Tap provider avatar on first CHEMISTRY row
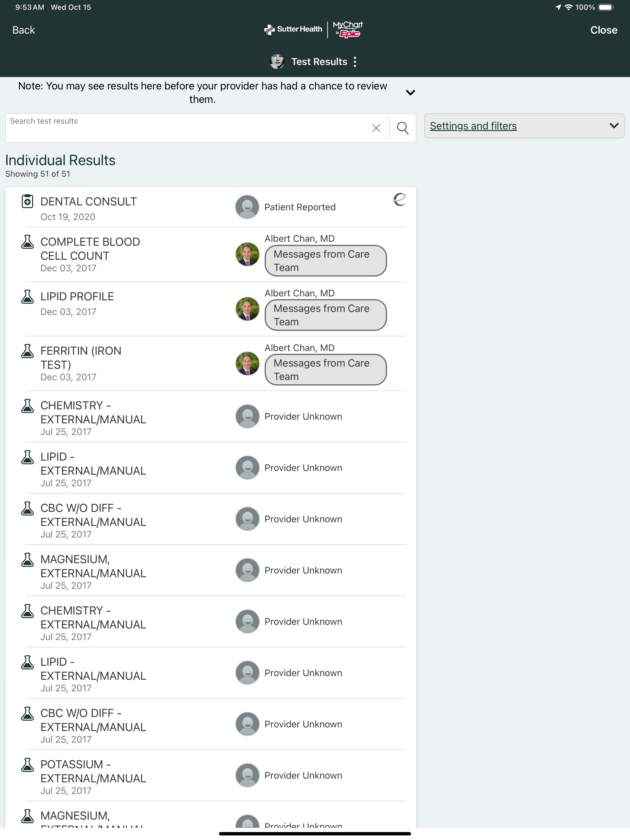The height and width of the screenshot is (840, 630). (247, 417)
